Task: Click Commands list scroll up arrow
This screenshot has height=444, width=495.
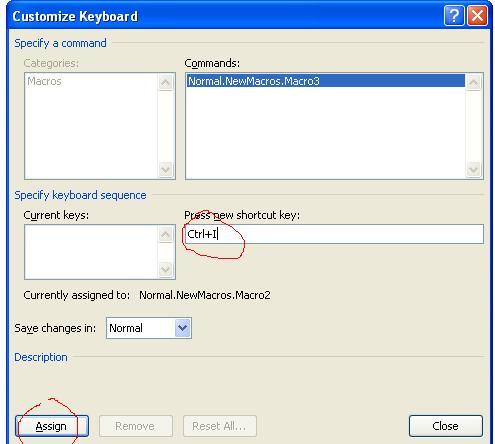Action: click(x=474, y=82)
